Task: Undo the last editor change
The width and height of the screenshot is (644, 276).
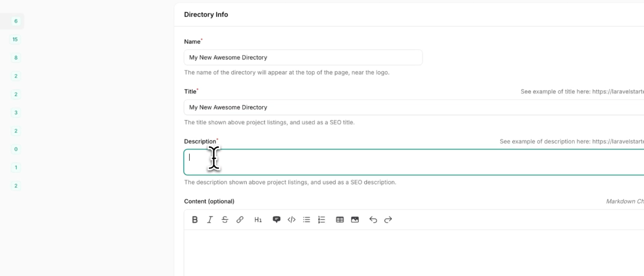Action: [x=373, y=220]
